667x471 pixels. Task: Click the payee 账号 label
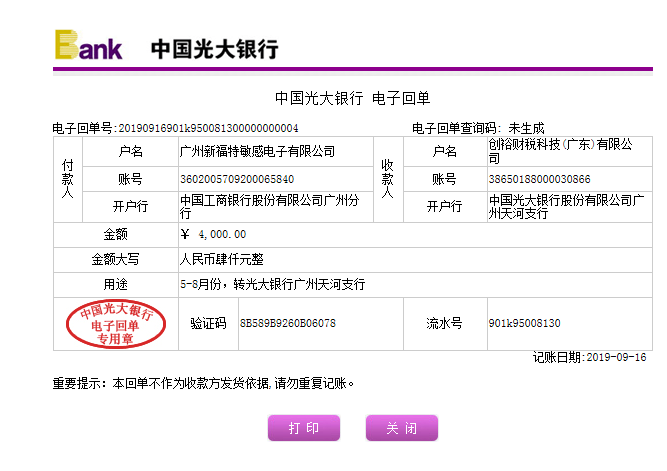[x=445, y=179]
